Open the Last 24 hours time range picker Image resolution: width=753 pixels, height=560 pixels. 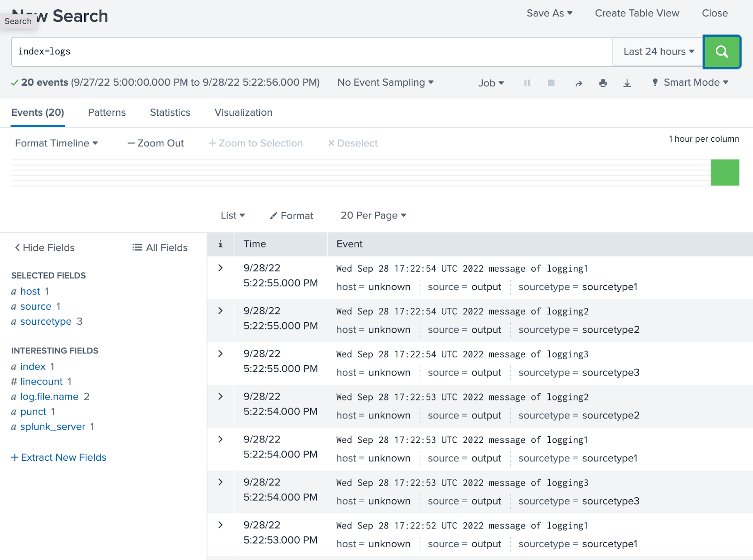657,52
